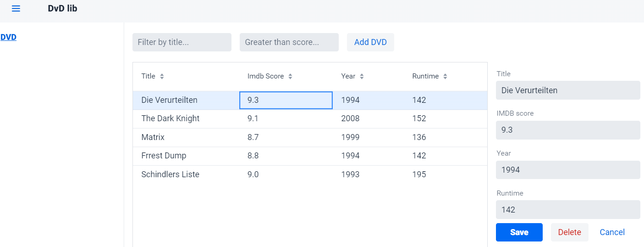
Task: Select the Frrest Dump row
Action: 310,156
